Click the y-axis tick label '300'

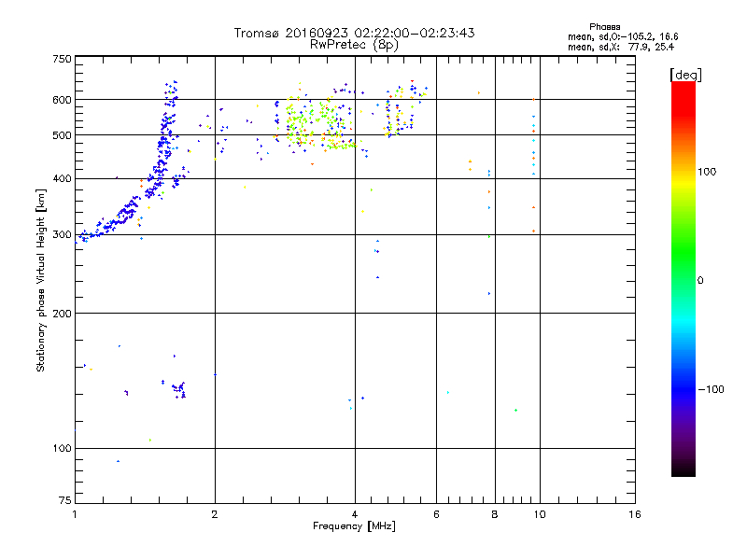(63, 235)
